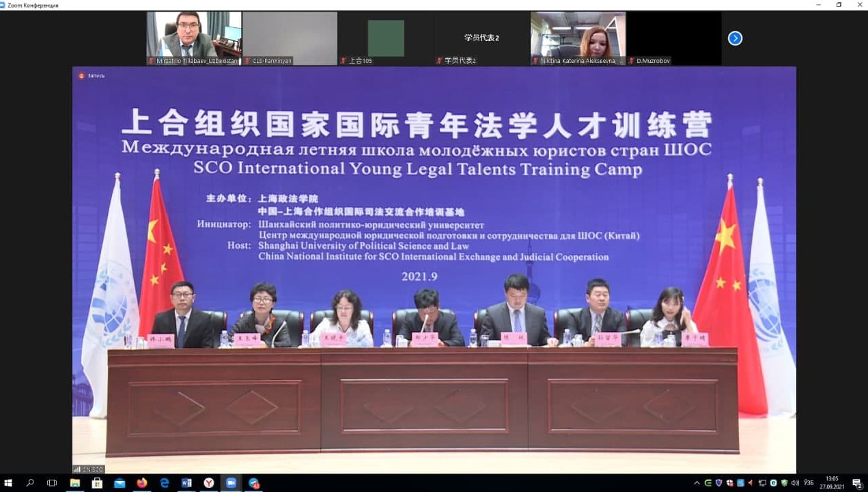Image resolution: width=868 pixels, height=492 pixels.
Task: Select Mirzatillo Tillabaev_Uzbekistan video thumbnail
Action: click(x=194, y=38)
